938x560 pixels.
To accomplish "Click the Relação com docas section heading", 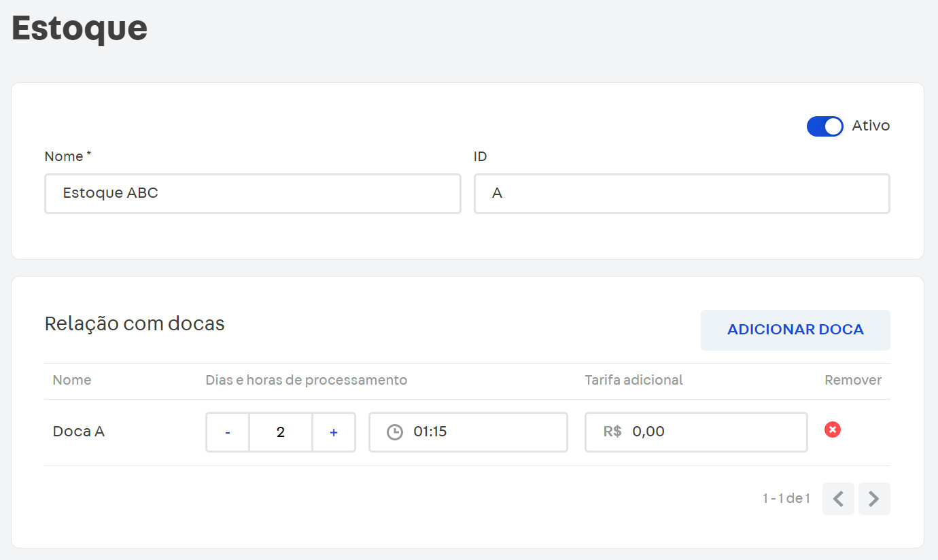I will tap(134, 323).
